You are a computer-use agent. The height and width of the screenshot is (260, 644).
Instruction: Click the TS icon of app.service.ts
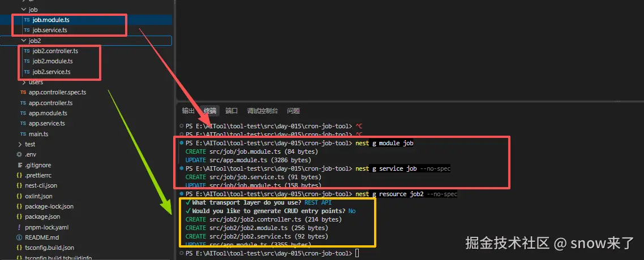pos(23,124)
